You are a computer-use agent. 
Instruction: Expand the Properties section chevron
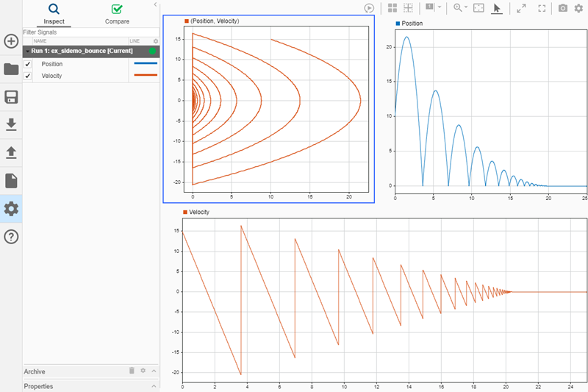(154, 386)
